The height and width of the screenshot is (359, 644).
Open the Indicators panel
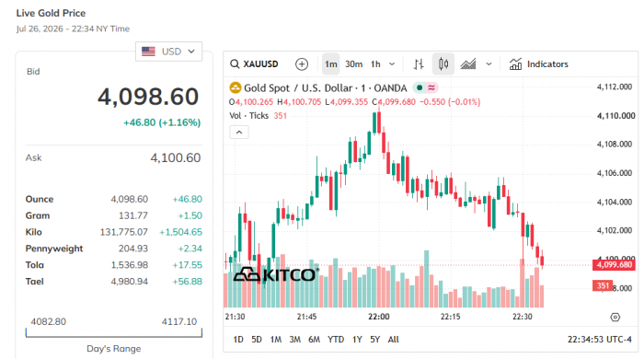[x=538, y=64]
